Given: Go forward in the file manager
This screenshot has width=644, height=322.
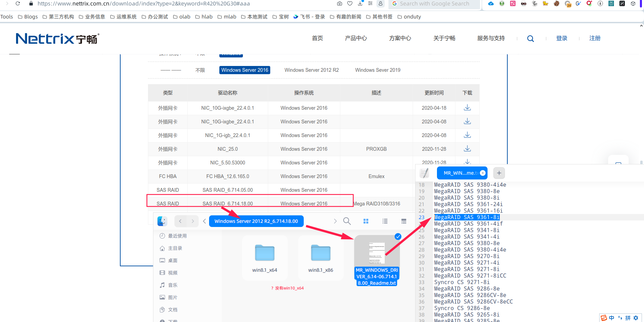Looking at the screenshot, I should [x=193, y=221].
